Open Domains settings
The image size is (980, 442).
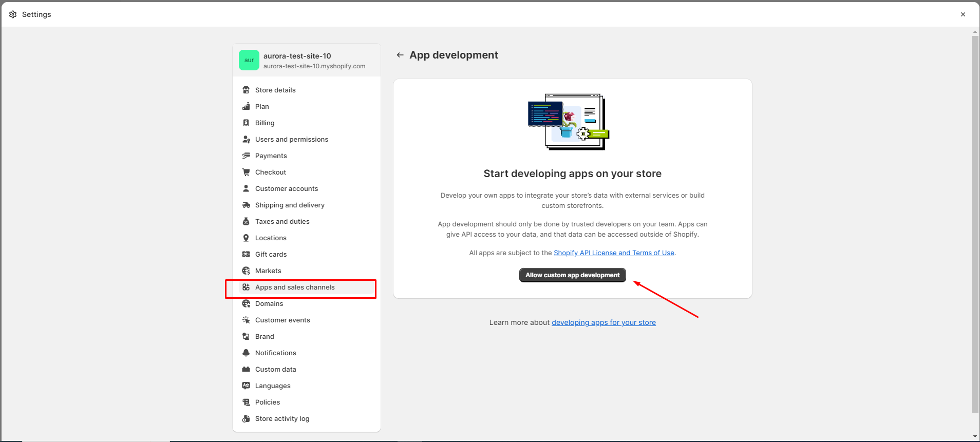point(307,303)
